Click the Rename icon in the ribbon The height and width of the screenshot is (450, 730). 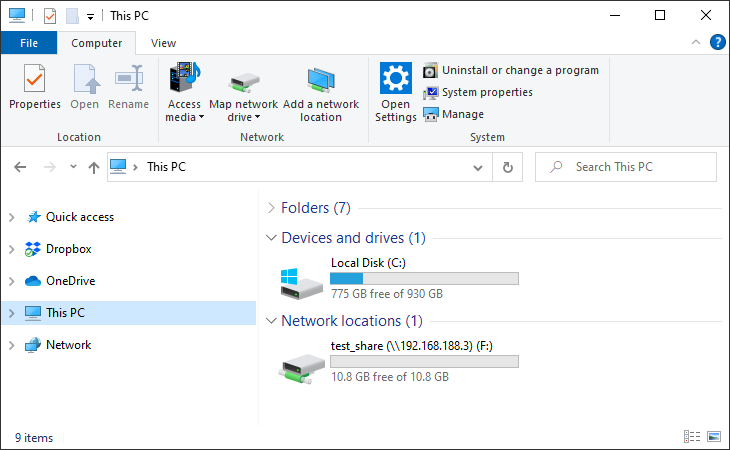128,78
